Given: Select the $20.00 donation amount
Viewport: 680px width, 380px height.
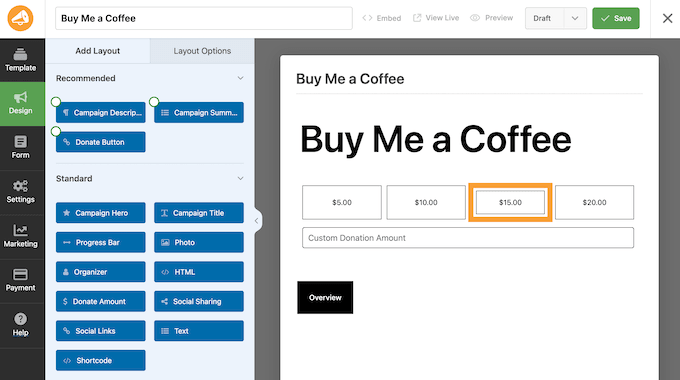Looking at the screenshot, I should pyautogui.click(x=594, y=202).
